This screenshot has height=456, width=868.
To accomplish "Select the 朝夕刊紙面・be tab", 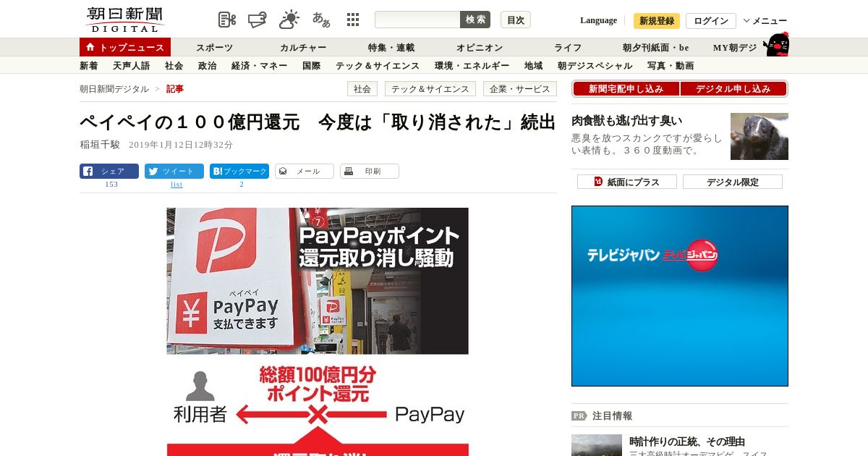I will 656,48.
